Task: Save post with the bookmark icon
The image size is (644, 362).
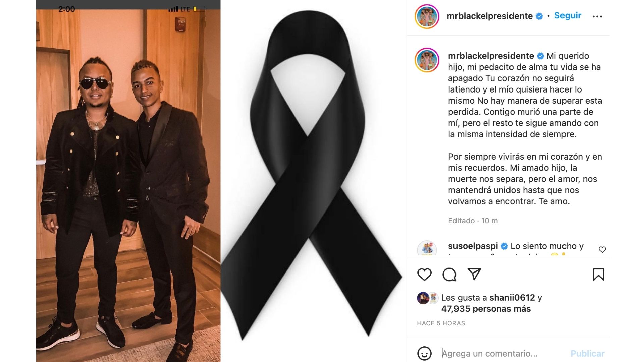Action: 598,275
